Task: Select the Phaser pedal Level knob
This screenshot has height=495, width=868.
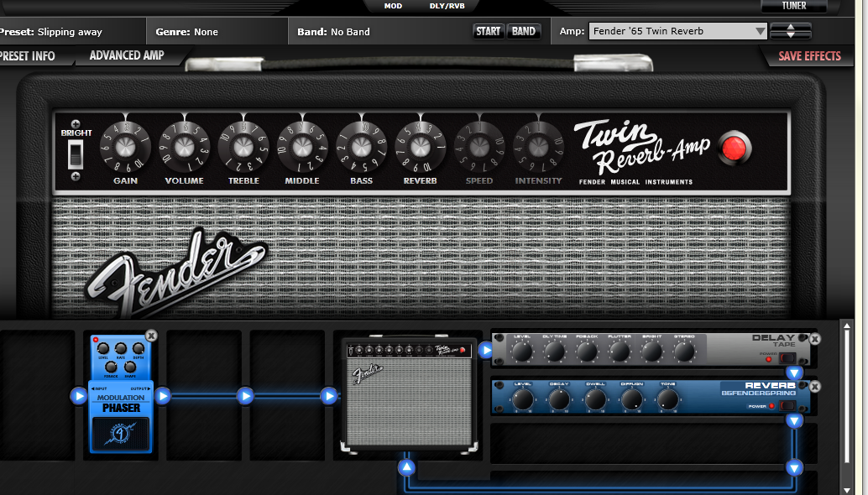Action: pyautogui.click(x=103, y=348)
